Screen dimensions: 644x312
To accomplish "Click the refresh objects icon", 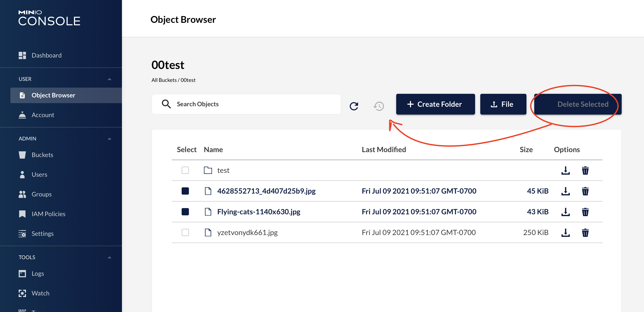I will click(354, 106).
